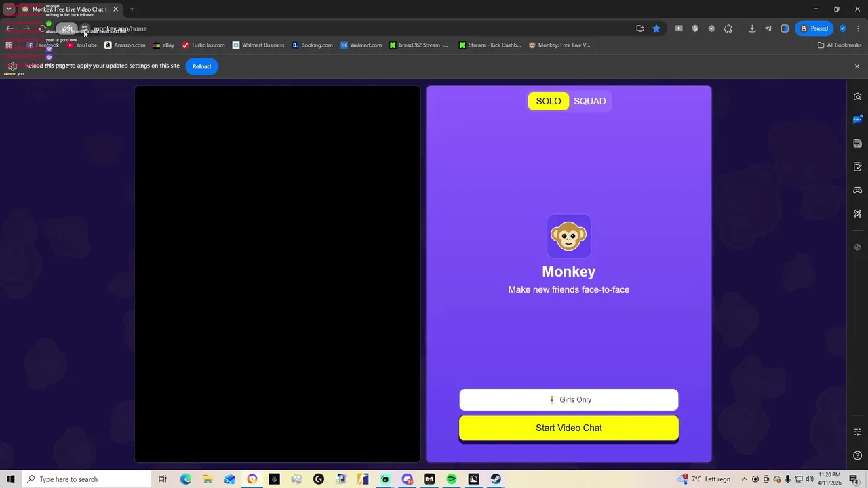
Task: Open the sidebar tools icon
Action: pyautogui.click(x=858, y=213)
